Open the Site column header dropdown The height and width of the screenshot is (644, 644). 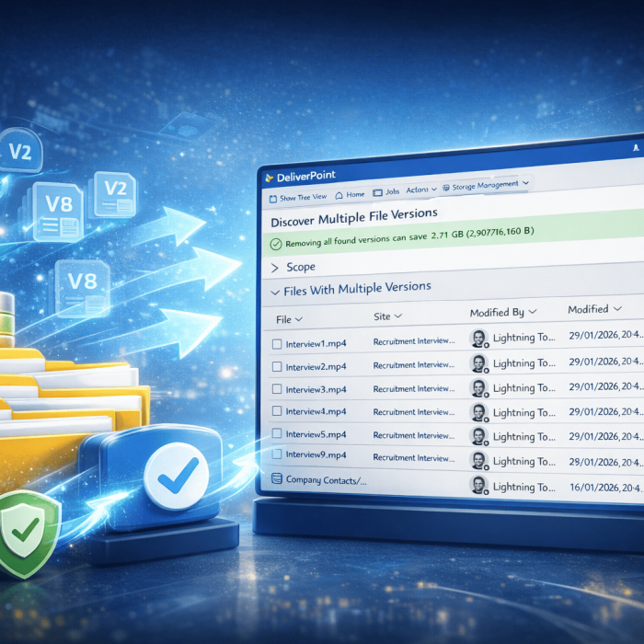387,316
